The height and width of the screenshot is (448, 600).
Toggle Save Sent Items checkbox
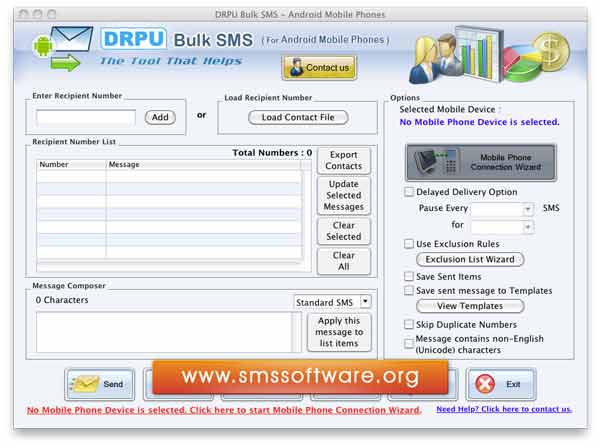coord(409,276)
